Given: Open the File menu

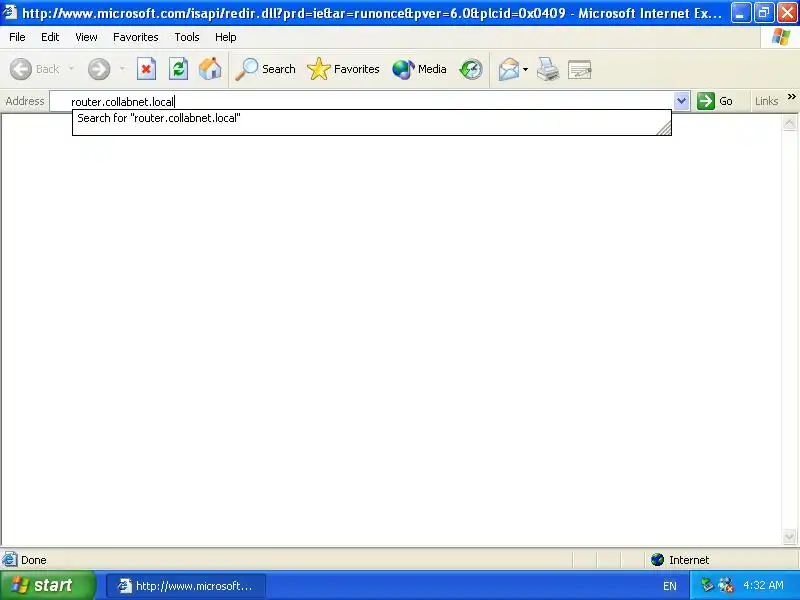Looking at the screenshot, I should tap(17, 37).
